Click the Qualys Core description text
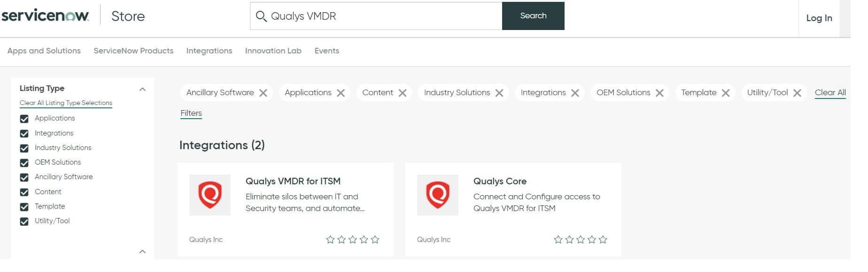Image resolution: width=868 pixels, height=272 pixels. (537, 203)
